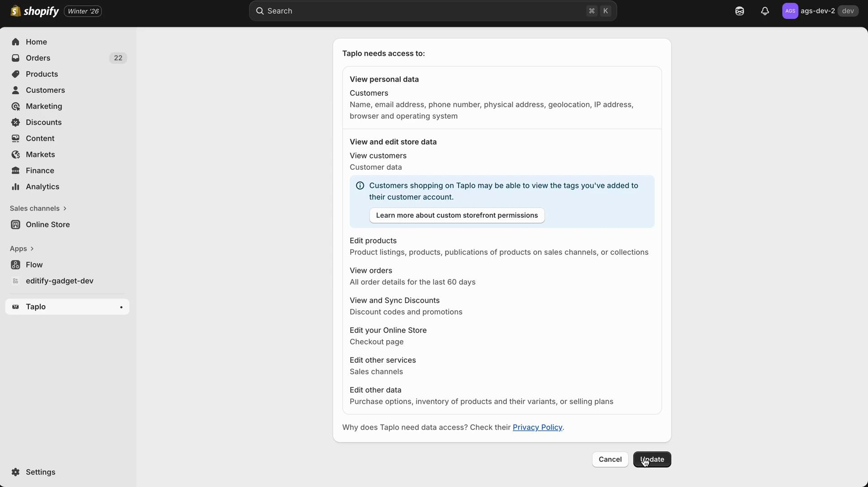Go to the Customers section
Image resolution: width=868 pixels, height=487 pixels.
point(45,90)
